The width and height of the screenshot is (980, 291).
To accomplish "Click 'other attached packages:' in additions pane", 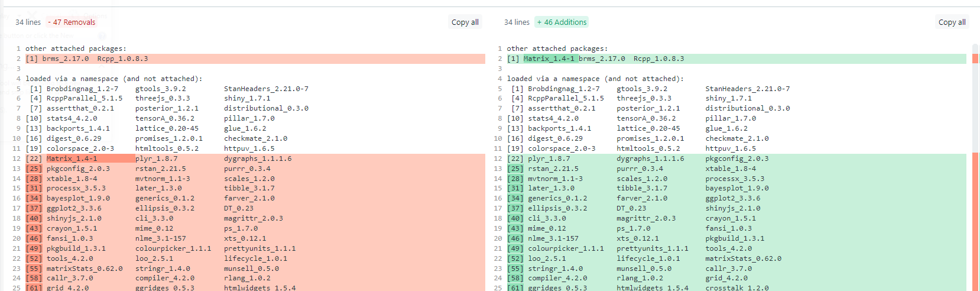I will pos(557,48).
